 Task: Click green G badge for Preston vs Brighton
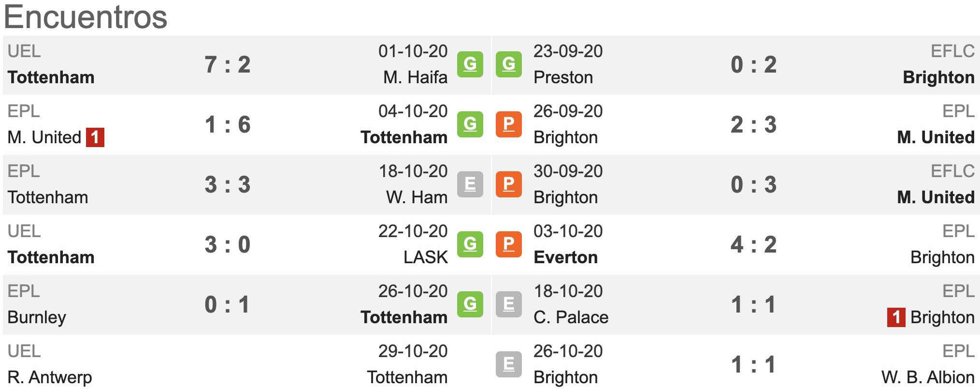508,64
